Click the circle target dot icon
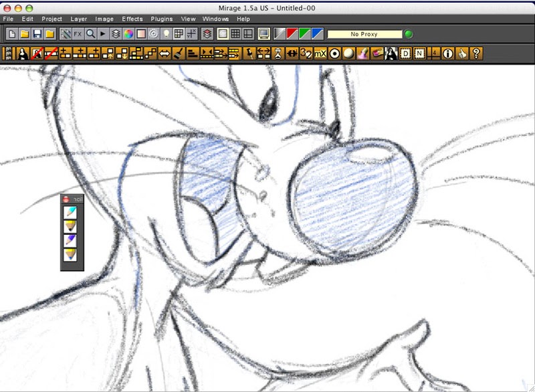The height and width of the screenshot is (392, 535). pyautogui.click(x=334, y=54)
